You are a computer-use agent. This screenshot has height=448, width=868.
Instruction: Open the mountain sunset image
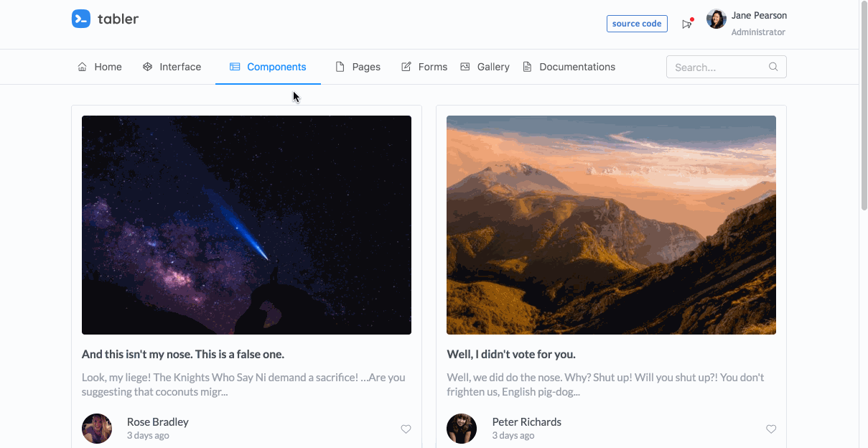coord(611,225)
